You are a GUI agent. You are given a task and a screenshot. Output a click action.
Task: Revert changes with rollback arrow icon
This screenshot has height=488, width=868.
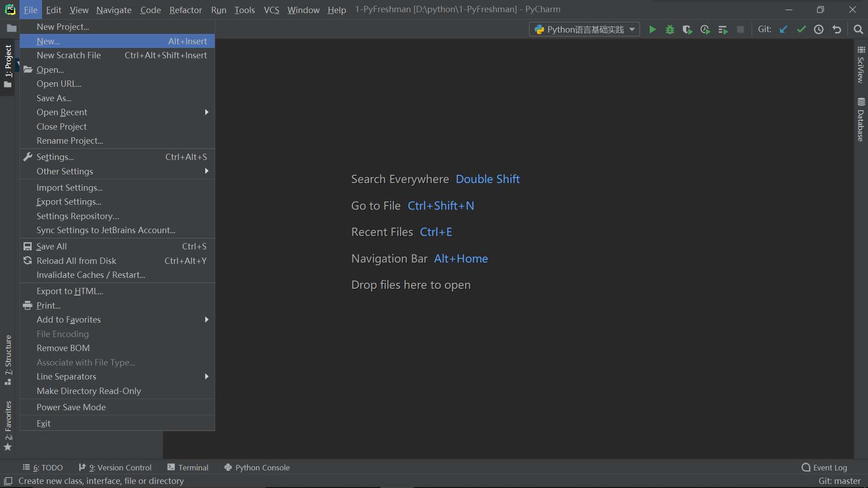837,29
